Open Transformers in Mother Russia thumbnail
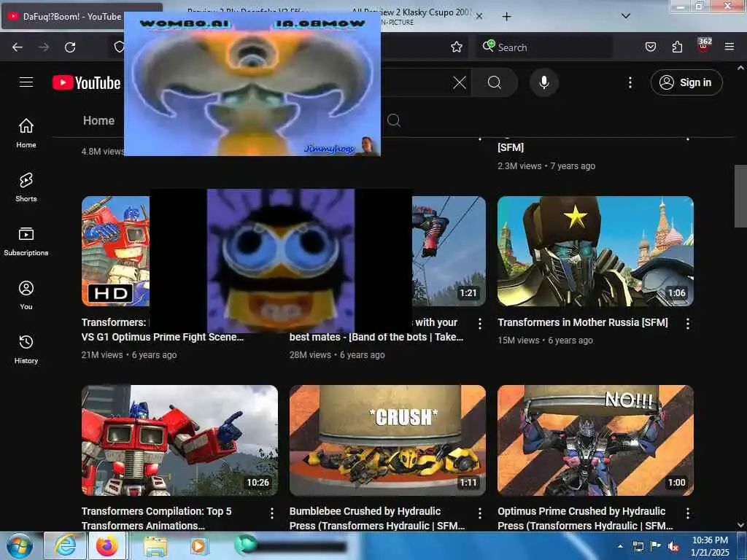Image resolution: width=747 pixels, height=560 pixels. pyautogui.click(x=595, y=251)
